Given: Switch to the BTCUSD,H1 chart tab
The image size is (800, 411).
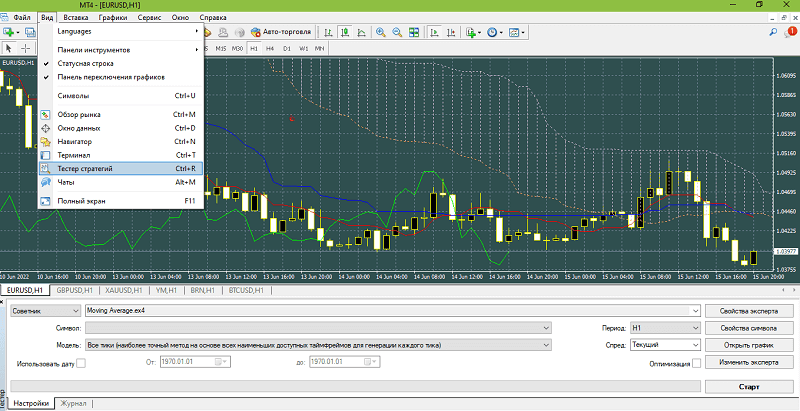Looking at the screenshot, I should click(x=246, y=290).
